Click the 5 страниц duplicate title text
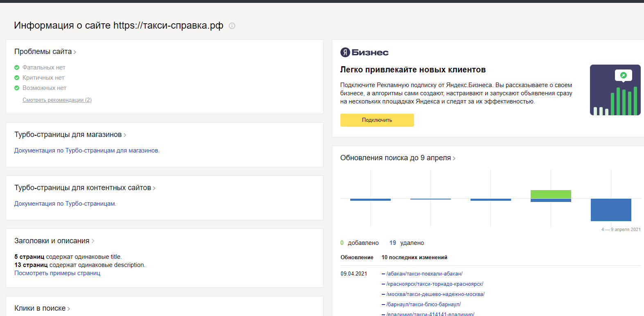This screenshot has height=316, width=644. click(x=68, y=257)
